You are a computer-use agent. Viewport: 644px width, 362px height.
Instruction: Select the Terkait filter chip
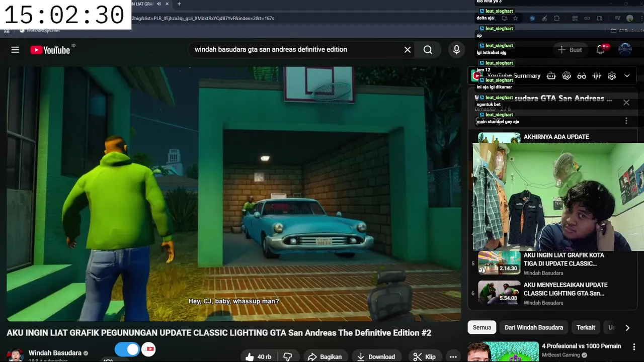[x=586, y=327]
